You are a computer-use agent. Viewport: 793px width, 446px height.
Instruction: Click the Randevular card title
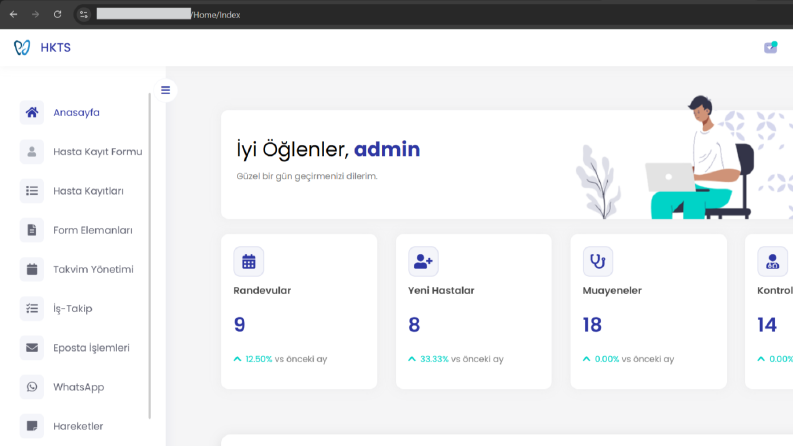[x=262, y=290]
